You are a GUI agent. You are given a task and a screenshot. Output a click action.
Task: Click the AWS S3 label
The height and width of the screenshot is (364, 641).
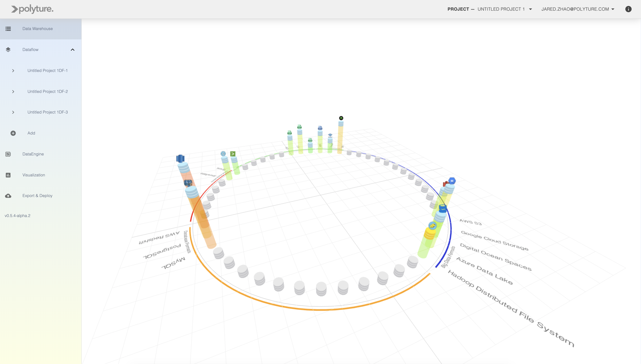coord(470,222)
